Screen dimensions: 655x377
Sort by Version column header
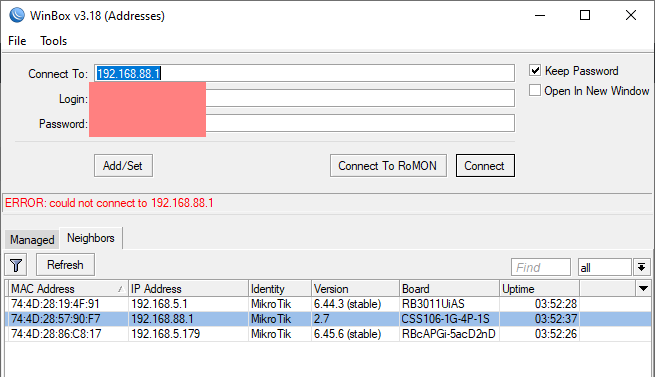point(355,289)
